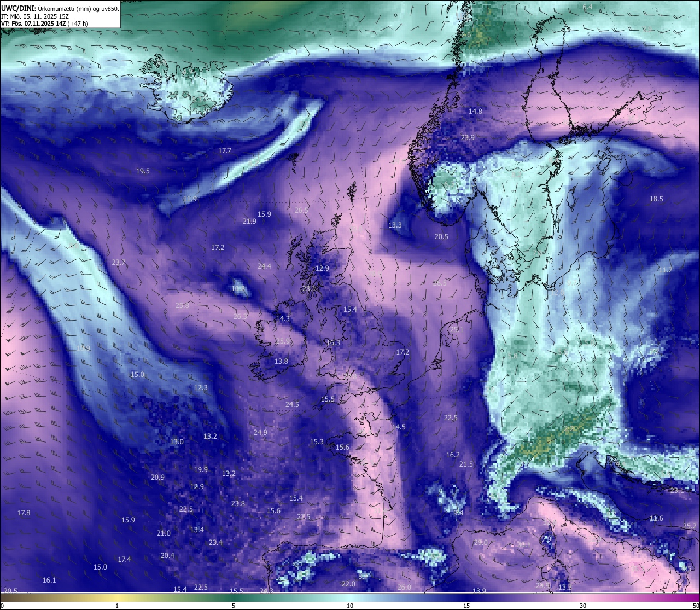Click the 38.1 value west of Corsica
Screen dimensions: 700x610
coord(524,545)
